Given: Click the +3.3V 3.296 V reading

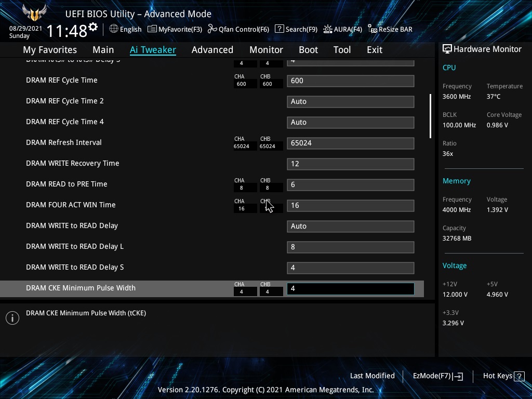Looking at the screenshot, I should coord(453,323).
